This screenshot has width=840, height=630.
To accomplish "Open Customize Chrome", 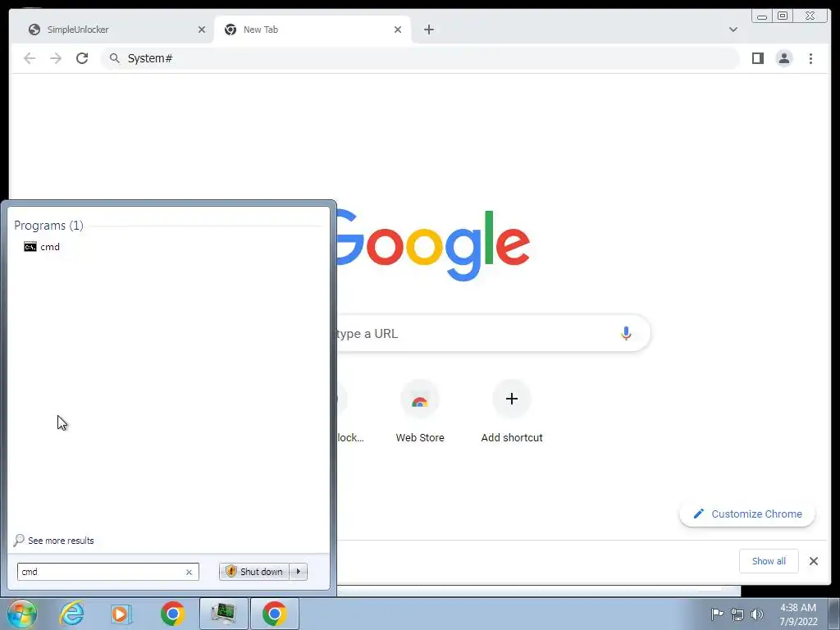I will point(747,514).
